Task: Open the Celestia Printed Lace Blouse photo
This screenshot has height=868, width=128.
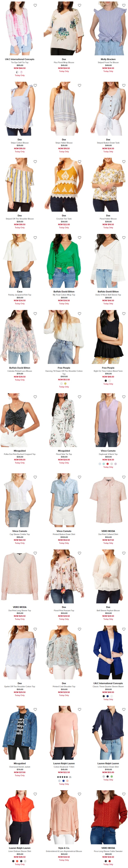Action: pyautogui.click(x=19, y=337)
